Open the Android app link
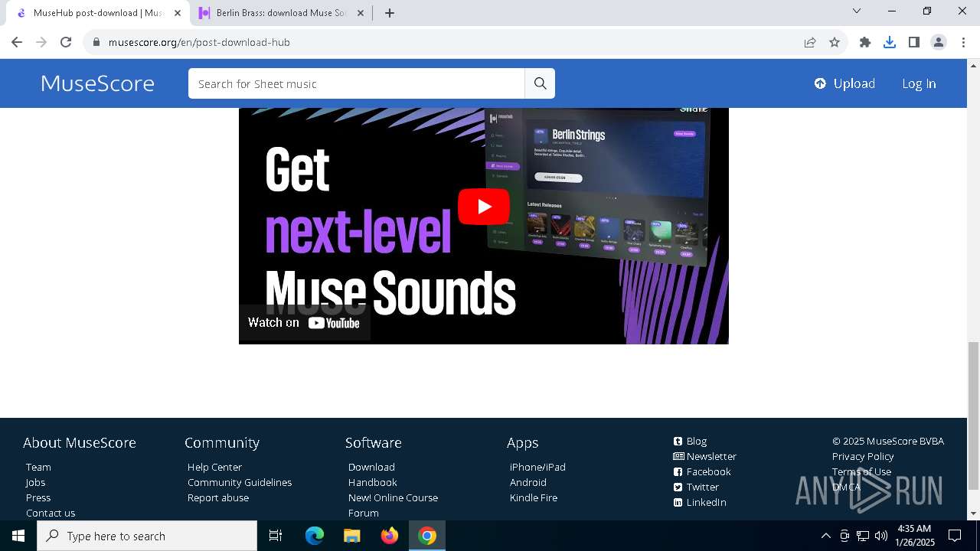Image resolution: width=980 pixels, height=551 pixels. pos(528,482)
